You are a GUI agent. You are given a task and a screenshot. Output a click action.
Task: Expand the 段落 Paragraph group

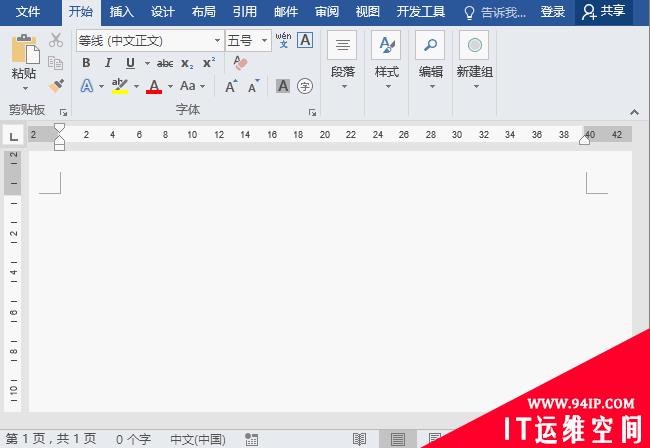(x=342, y=61)
